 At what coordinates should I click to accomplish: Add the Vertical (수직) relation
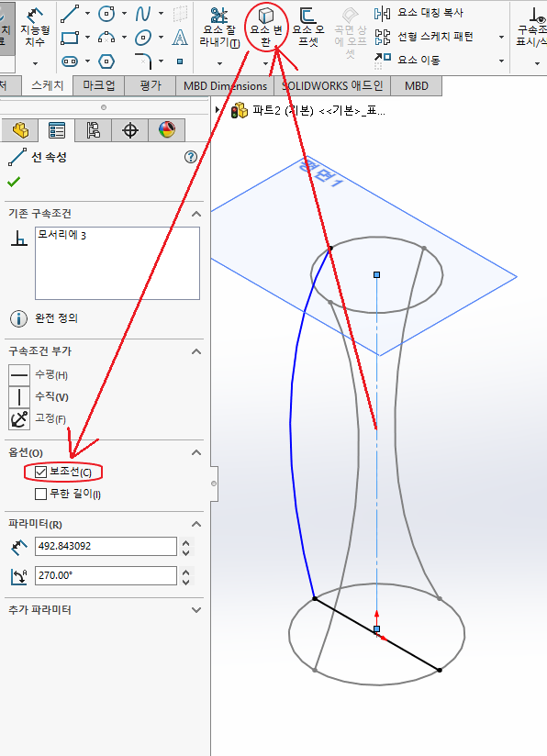(19, 397)
